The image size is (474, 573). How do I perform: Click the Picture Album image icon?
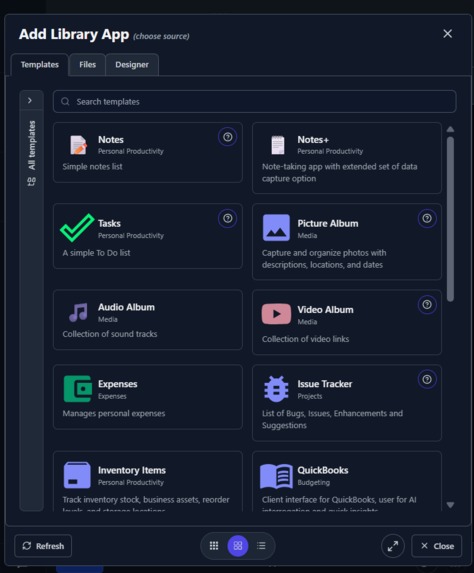(x=276, y=228)
